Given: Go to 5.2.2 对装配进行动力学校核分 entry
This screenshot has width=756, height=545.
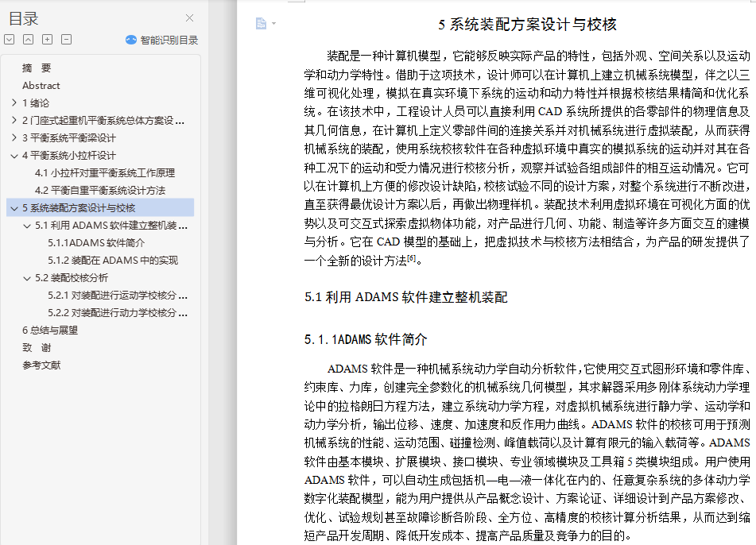Looking at the screenshot, I should pos(118,313).
